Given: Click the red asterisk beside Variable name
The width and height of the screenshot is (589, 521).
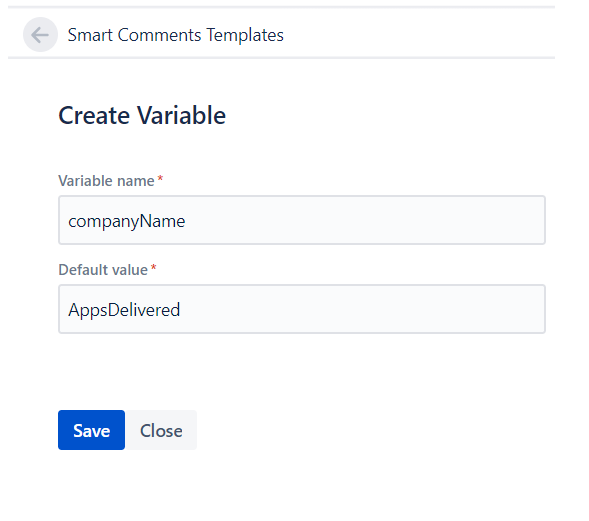Looking at the screenshot, I should [x=160, y=178].
